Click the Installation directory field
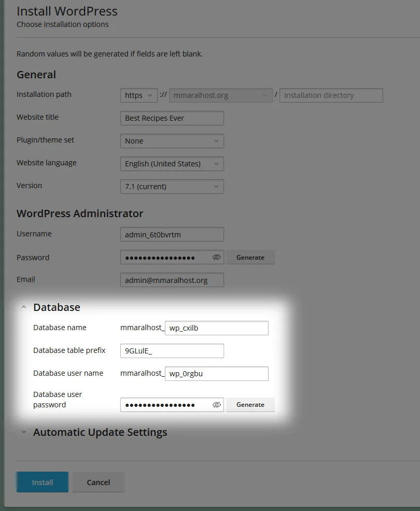The width and height of the screenshot is (420, 511). coord(331,95)
